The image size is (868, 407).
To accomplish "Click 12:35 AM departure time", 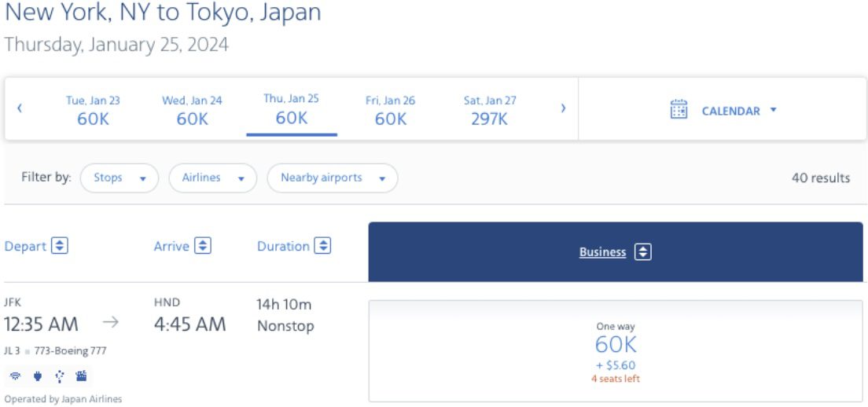I will click(41, 324).
